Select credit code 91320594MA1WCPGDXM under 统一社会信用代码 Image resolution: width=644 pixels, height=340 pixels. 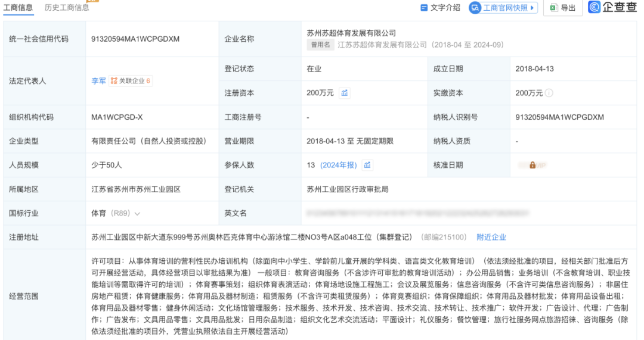(x=135, y=39)
